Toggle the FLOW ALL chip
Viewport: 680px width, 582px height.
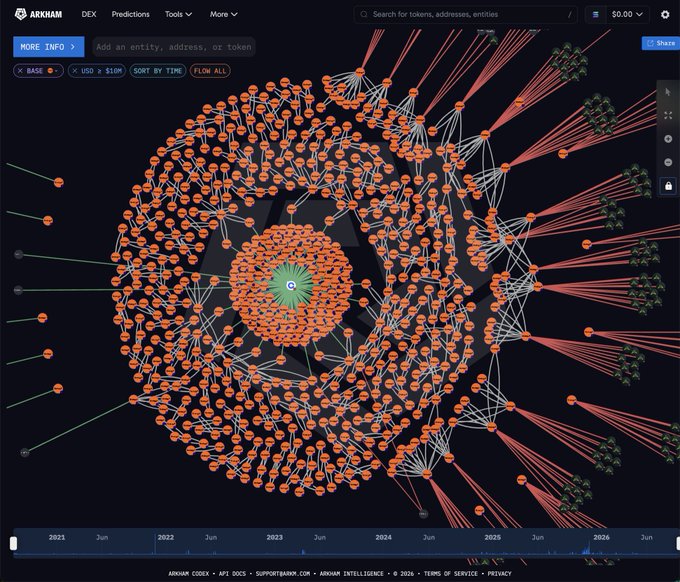click(x=210, y=71)
